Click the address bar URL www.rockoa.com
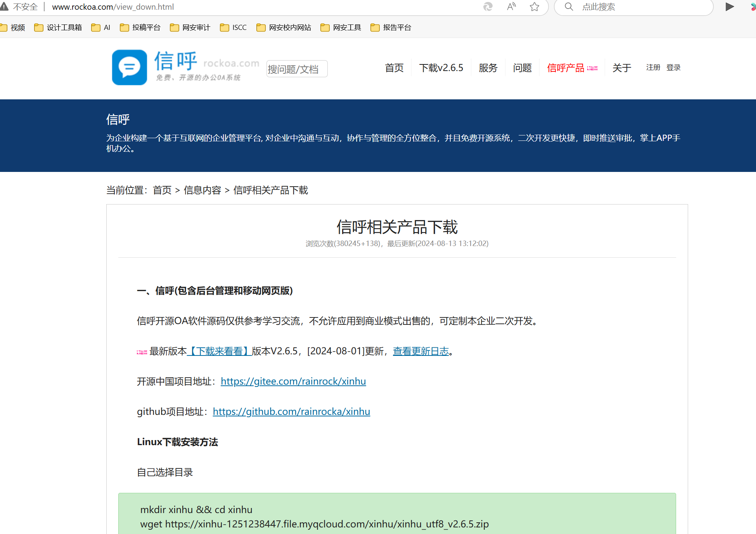Image resolution: width=756 pixels, height=534 pixels. coord(113,7)
